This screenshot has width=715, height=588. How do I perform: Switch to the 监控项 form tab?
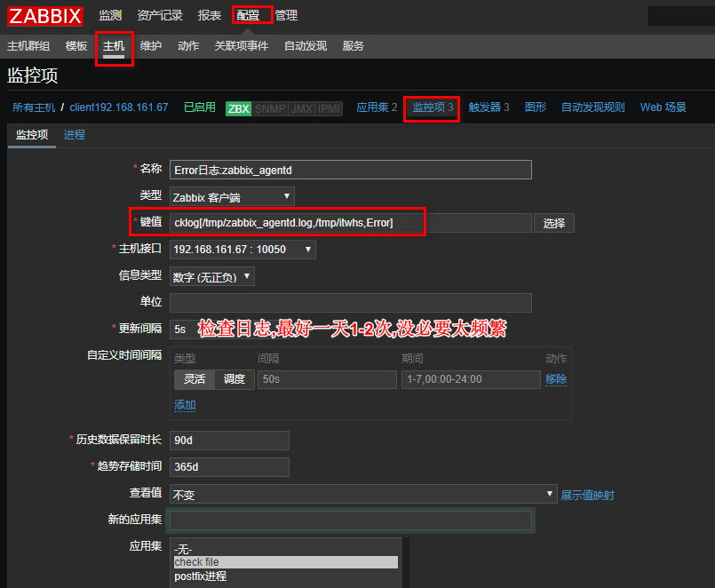32,135
